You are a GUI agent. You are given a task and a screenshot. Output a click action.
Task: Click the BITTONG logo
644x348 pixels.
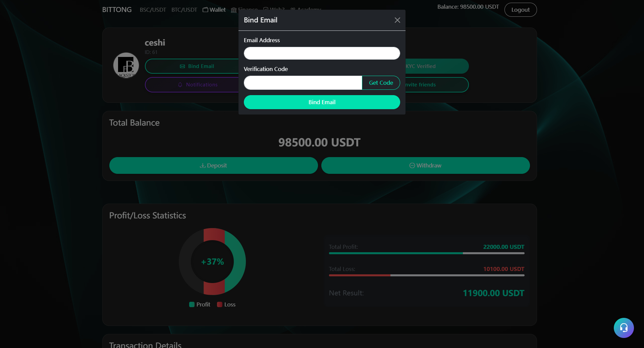117,10
